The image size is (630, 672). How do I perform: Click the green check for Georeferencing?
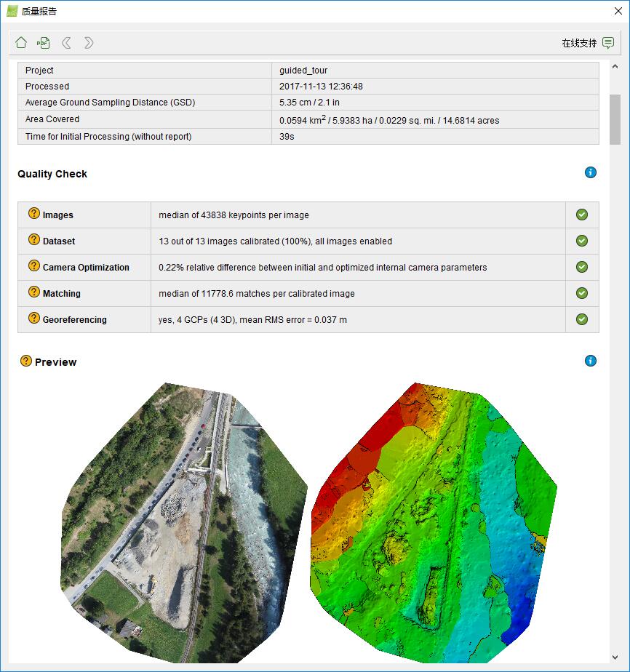click(582, 319)
